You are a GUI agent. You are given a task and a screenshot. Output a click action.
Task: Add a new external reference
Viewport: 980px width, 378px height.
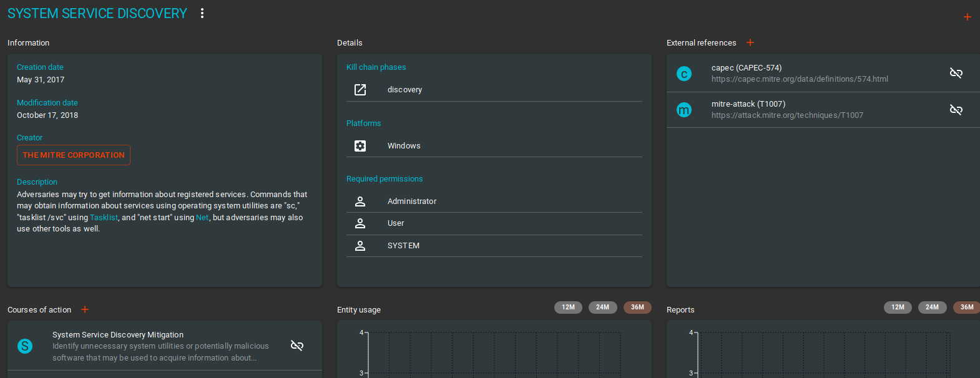[750, 42]
